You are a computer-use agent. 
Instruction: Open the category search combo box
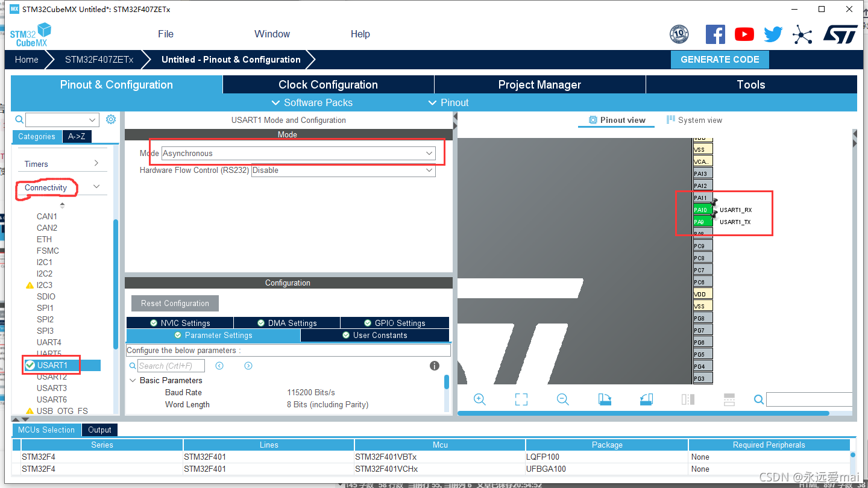[62, 119]
